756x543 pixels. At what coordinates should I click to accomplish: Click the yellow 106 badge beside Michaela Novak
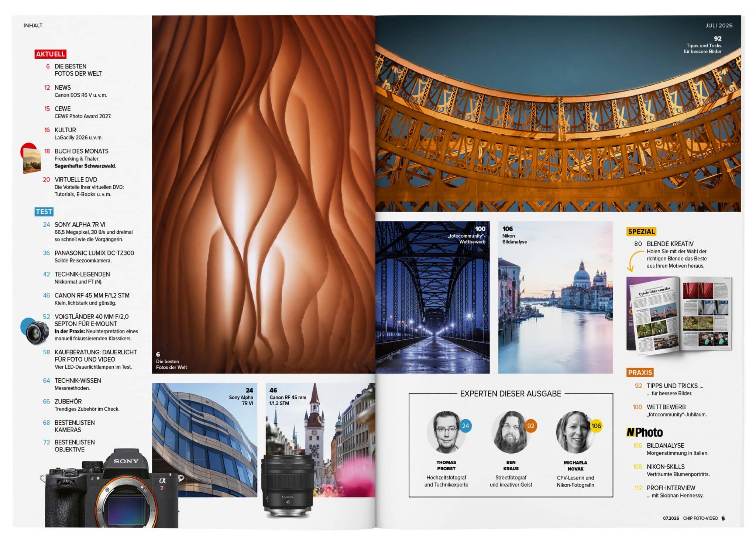click(x=596, y=426)
